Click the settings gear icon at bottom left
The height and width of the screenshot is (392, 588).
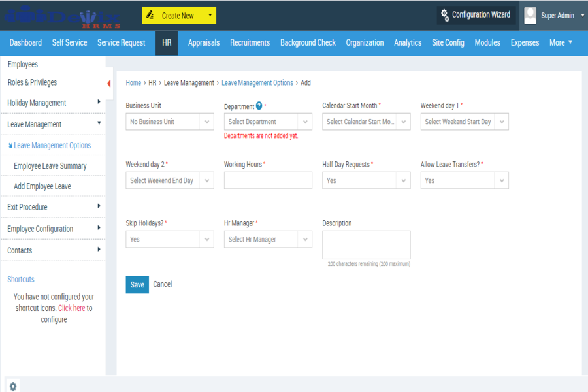point(13,386)
